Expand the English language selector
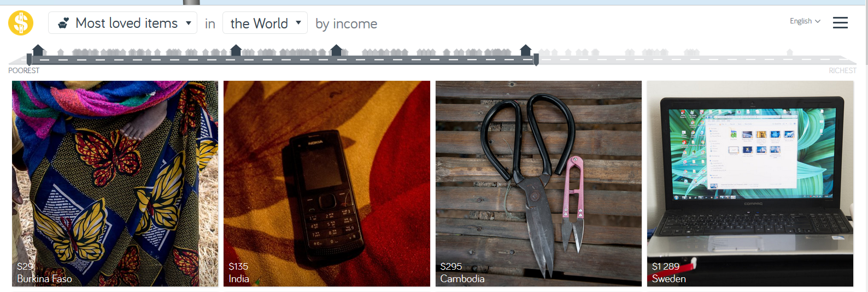The width and height of the screenshot is (868, 292). pyautogui.click(x=805, y=21)
